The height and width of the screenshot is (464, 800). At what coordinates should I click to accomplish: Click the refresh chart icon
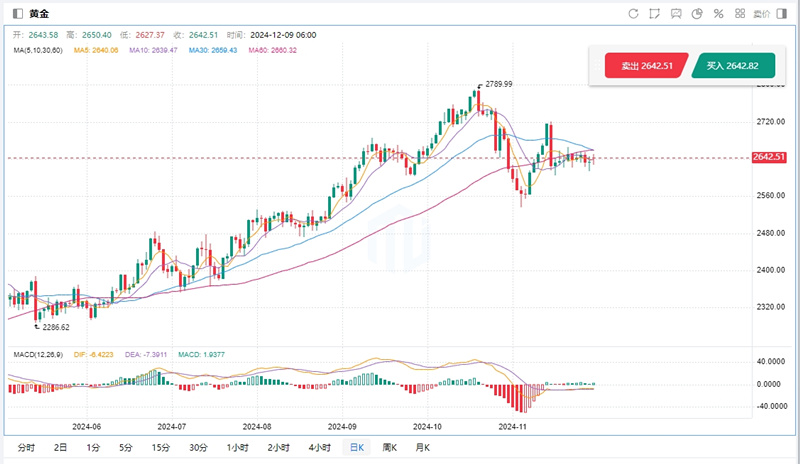633,14
